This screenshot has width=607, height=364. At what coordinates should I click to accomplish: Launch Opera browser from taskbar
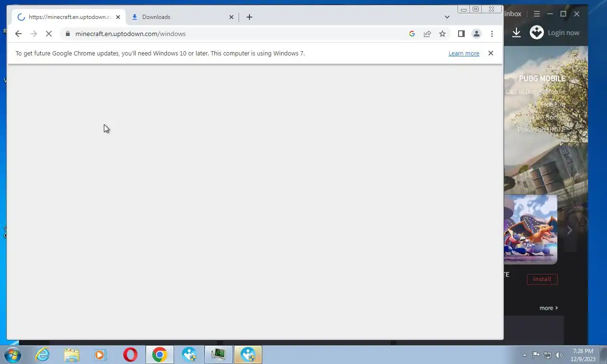click(x=130, y=355)
